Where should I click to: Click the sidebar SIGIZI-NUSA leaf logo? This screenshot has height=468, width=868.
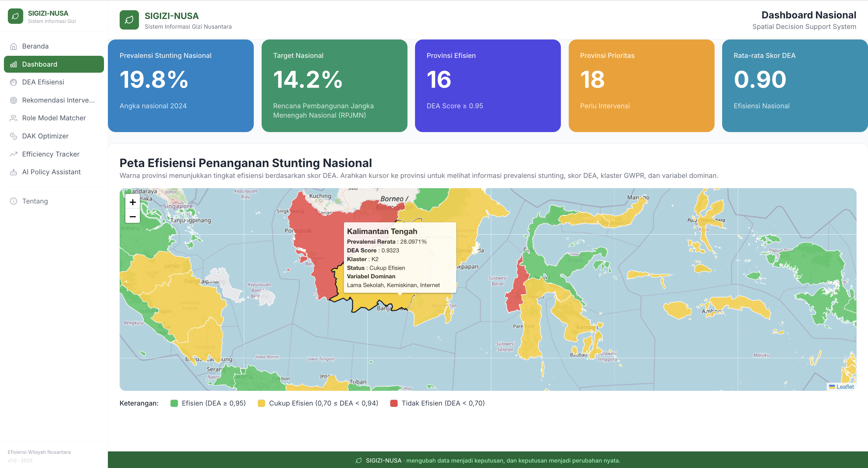(15, 16)
